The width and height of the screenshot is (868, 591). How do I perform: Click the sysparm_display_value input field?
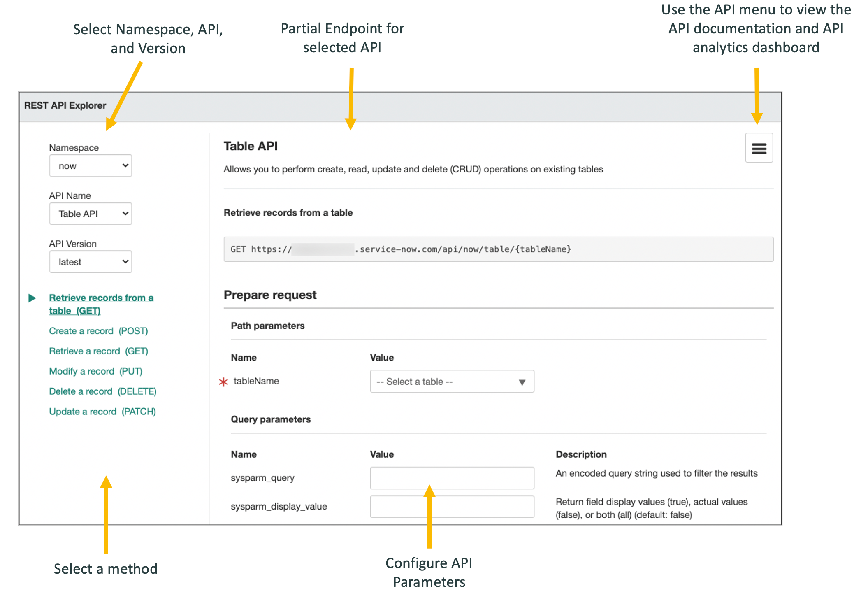coord(452,507)
